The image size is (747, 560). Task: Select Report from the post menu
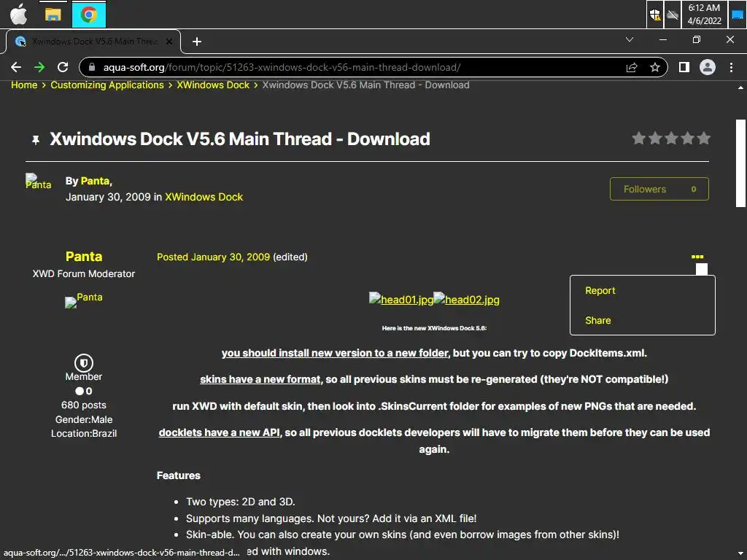pyautogui.click(x=600, y=290)
